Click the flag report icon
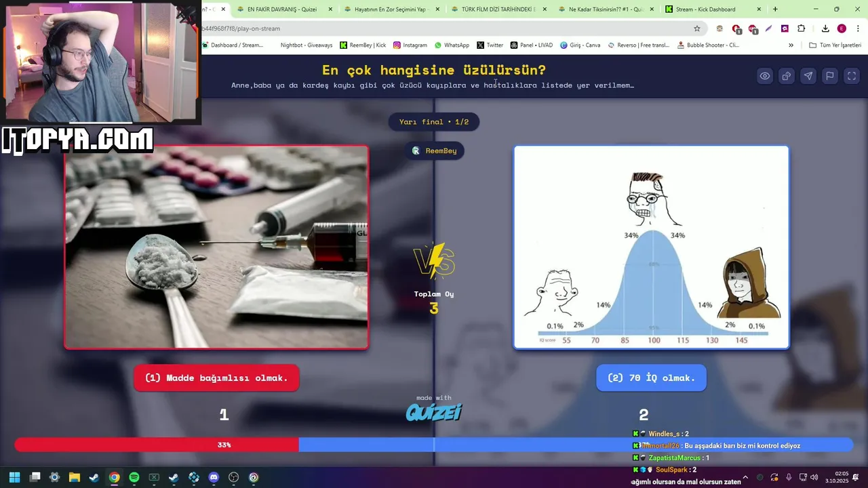 [x=830, y=76]
